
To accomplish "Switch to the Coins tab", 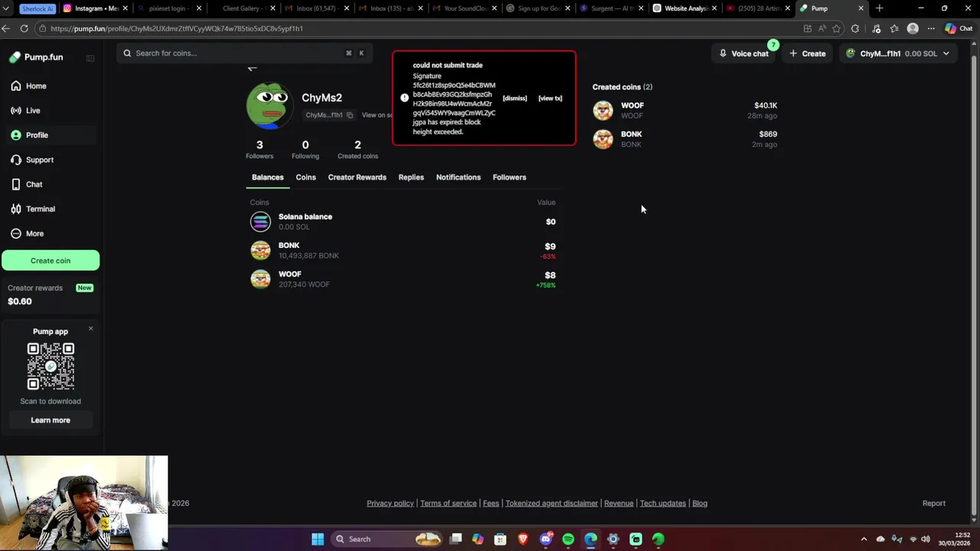I will point(305,178).
